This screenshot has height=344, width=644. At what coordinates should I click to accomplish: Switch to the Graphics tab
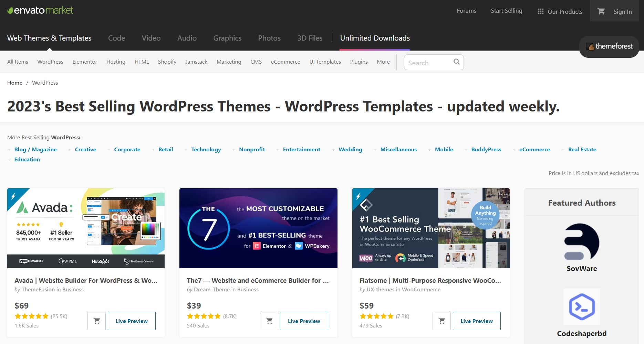227,38
